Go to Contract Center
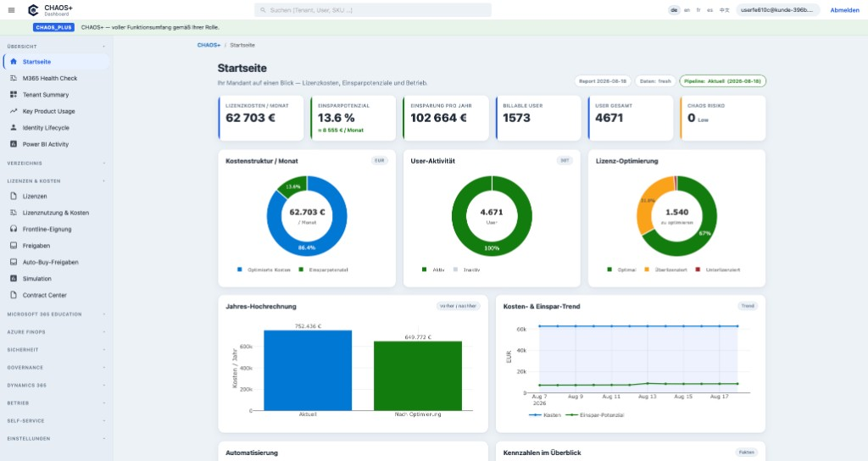Image resolution: width=868 pixels, height=461 pixels. pyautogui.click(x=56, y=295)
